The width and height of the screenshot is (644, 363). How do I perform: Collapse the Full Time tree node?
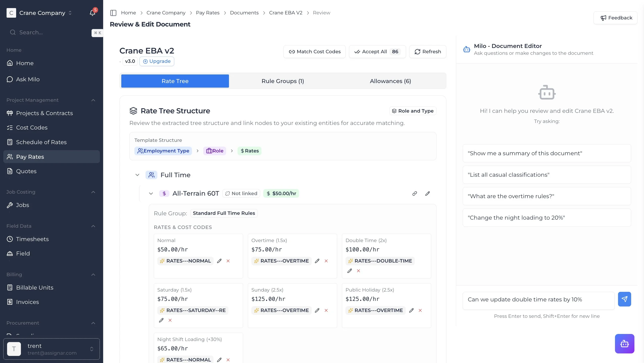(137, 175)
